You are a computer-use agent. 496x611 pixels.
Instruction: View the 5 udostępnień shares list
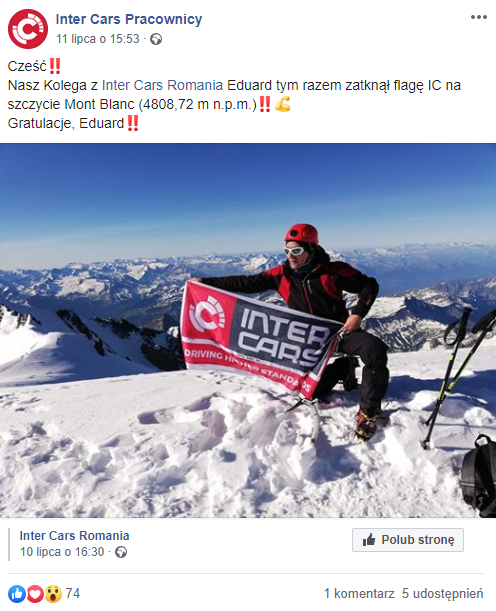[442, 593]
